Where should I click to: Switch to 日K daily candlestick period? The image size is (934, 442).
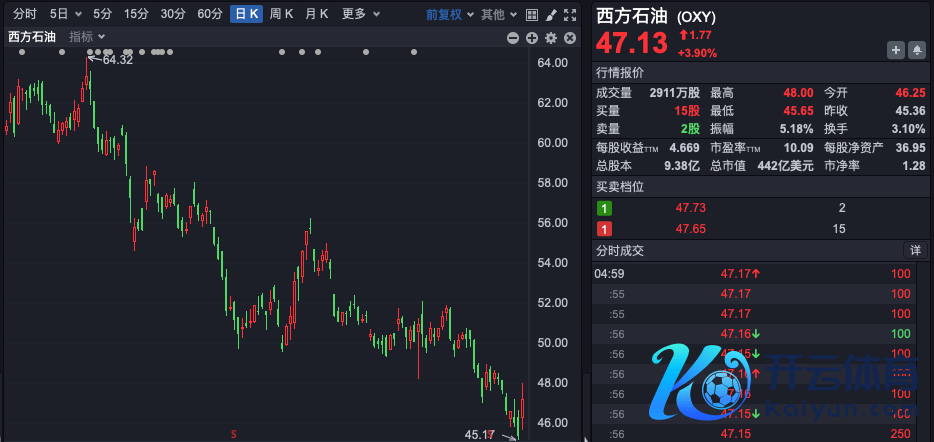coord(246,14)
